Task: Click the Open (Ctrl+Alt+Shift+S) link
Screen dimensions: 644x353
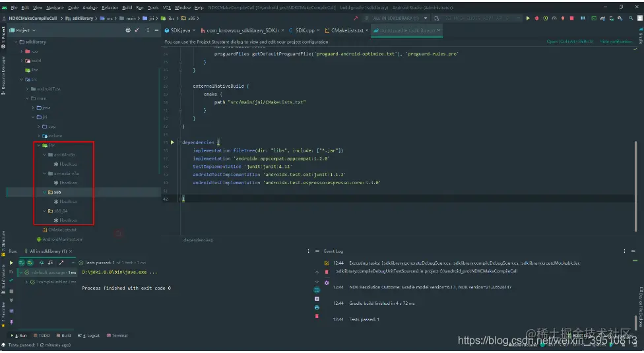Action: [569, 42]
